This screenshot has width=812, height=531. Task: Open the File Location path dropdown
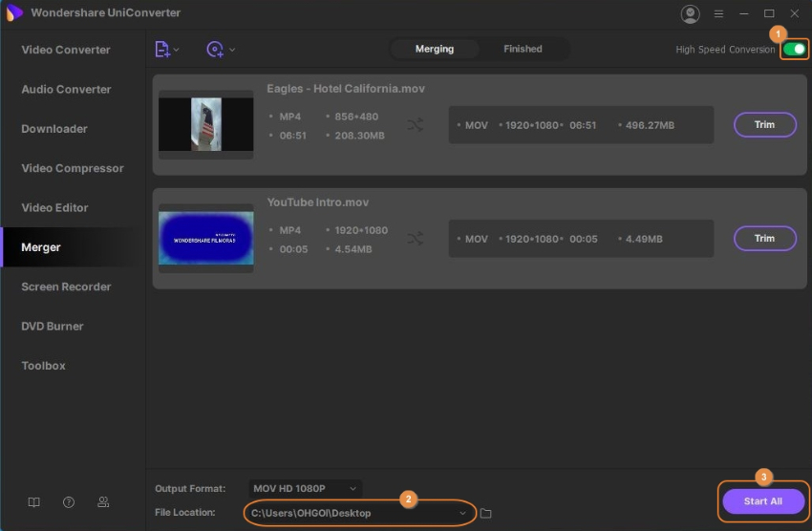click(463, 513)
